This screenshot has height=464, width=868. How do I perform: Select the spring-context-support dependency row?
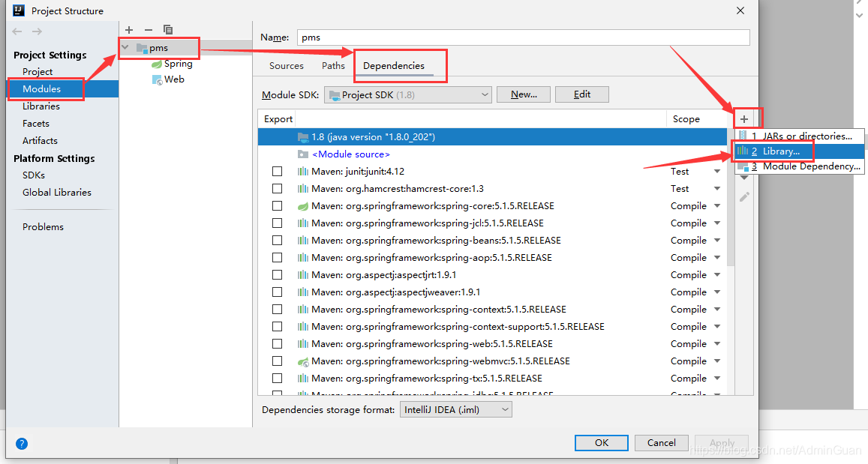(x=492, y=327)
